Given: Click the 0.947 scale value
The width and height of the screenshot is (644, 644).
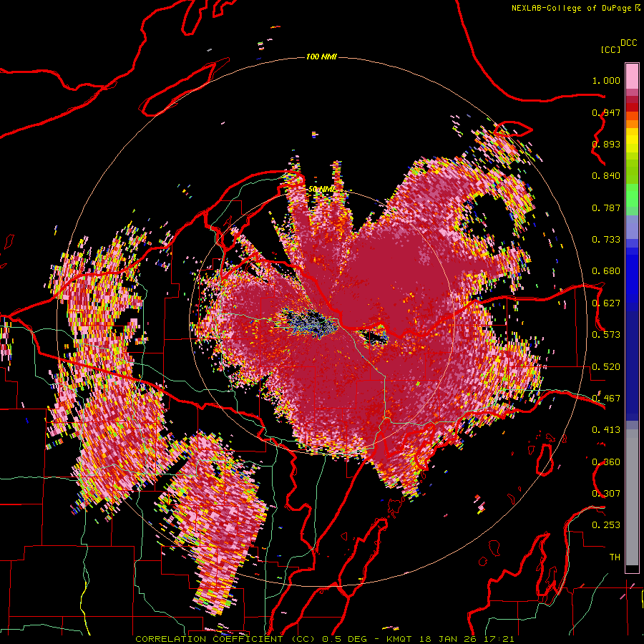Looking at the screenshot, I should (606, 112).
